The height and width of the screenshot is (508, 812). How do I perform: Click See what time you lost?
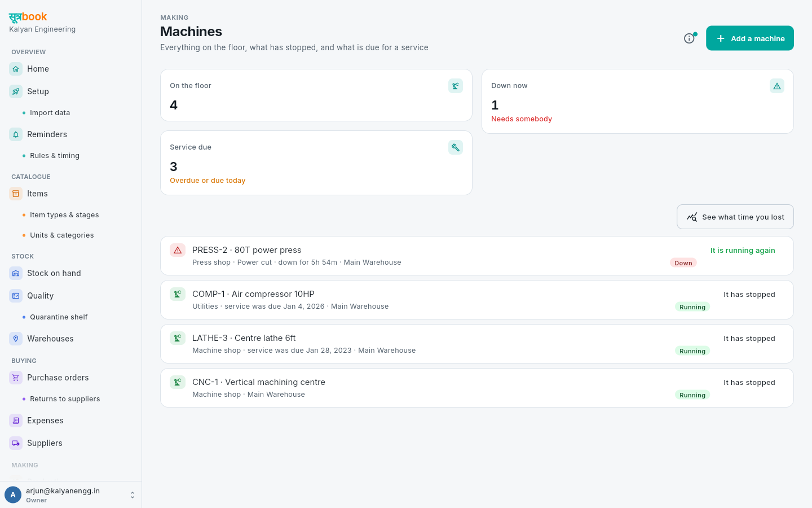[735, 217]
